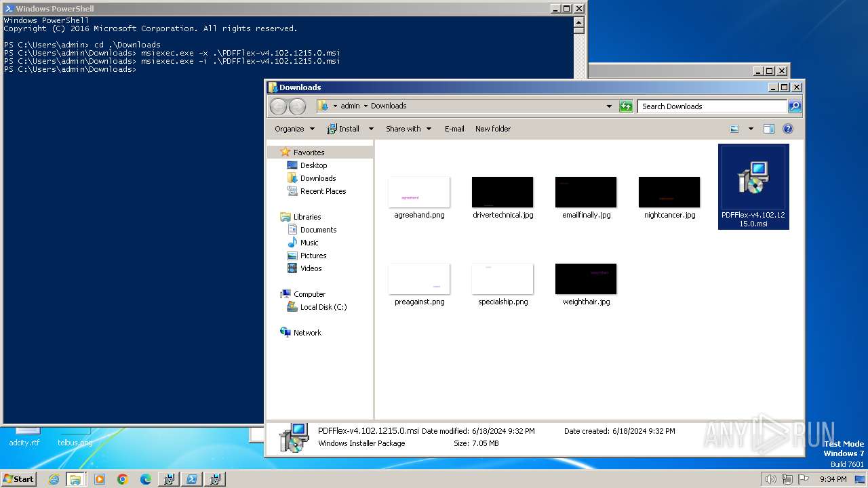Click the Downloads segment in address bar
868x488 pixels.
point(389,106)
